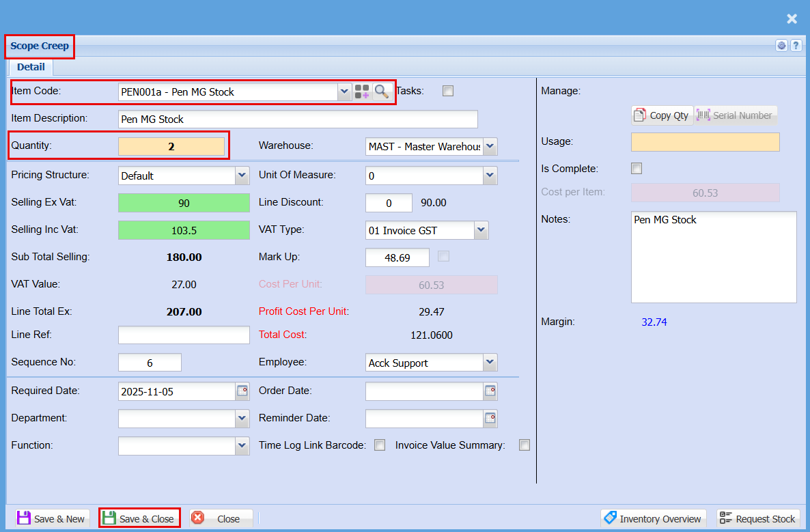Screen dimensions: 810x532
Task: Enable the Tasks checkbox
Action: 448,91
